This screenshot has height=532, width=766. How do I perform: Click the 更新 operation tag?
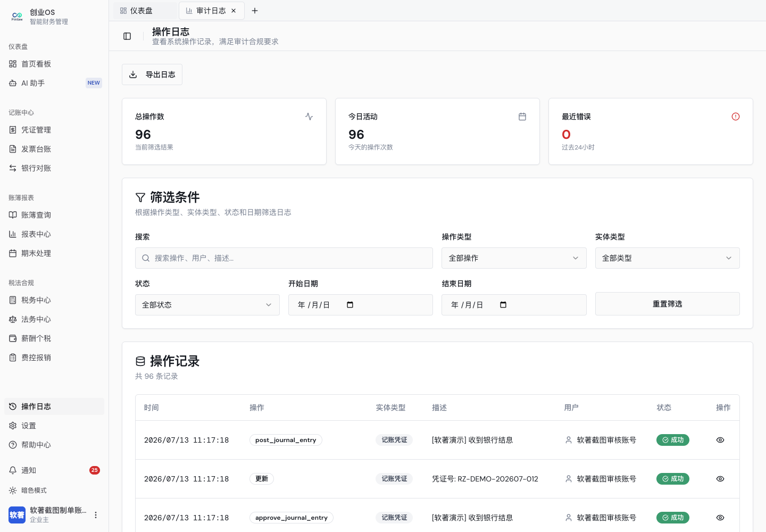click(262, 479)
